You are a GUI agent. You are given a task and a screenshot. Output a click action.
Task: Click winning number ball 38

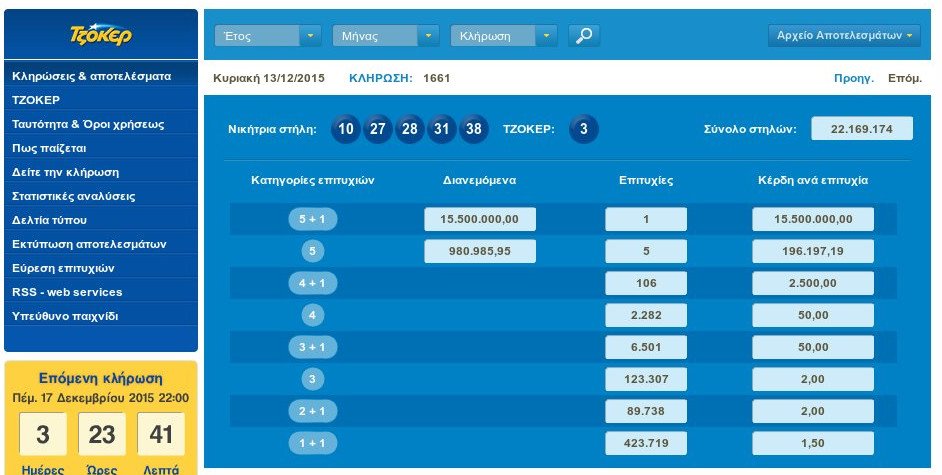(x=473, y=129)
